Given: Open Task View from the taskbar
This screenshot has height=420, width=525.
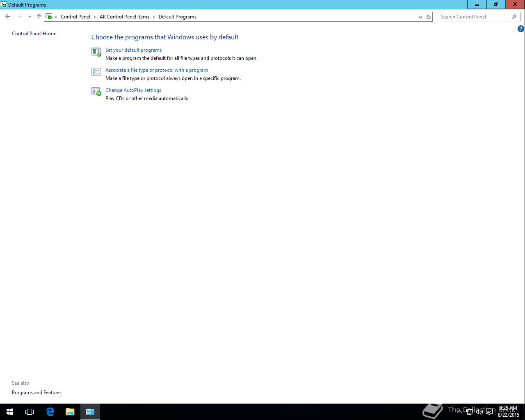Looking at the screenshot, I should tap(30, 412).
